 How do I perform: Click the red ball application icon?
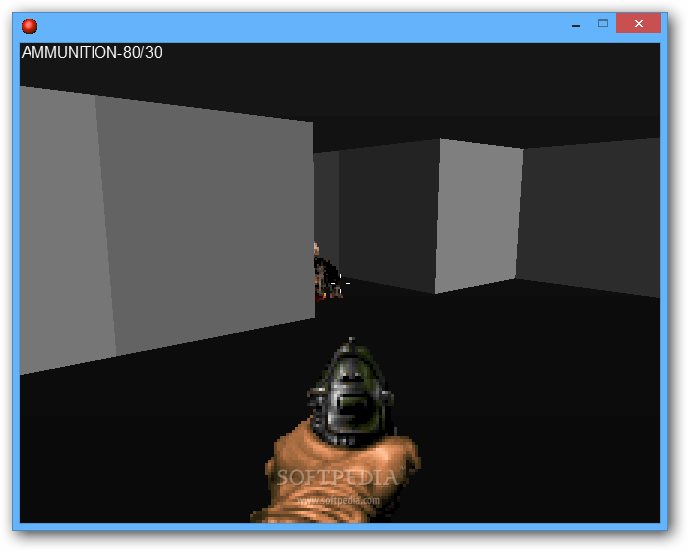click(x=29, y=26)
